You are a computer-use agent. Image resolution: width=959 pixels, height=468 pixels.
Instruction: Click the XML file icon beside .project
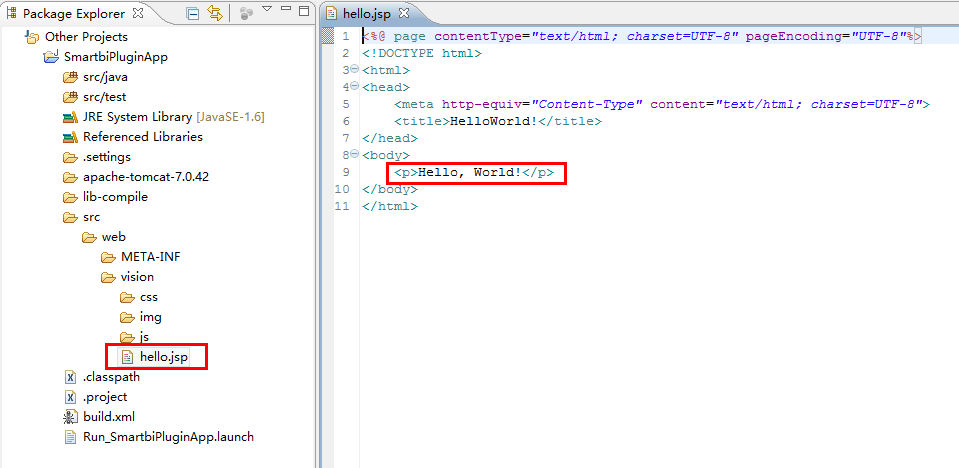point(70,397)
